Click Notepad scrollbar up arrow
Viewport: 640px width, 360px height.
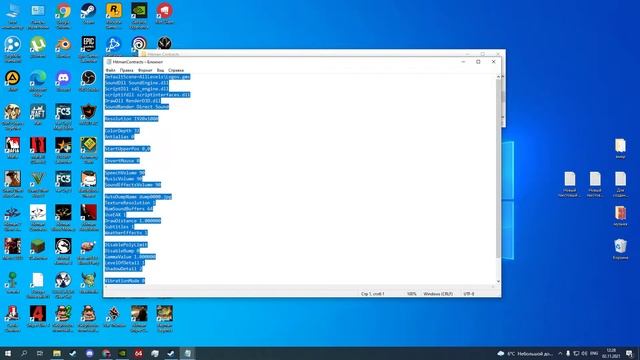498,76
